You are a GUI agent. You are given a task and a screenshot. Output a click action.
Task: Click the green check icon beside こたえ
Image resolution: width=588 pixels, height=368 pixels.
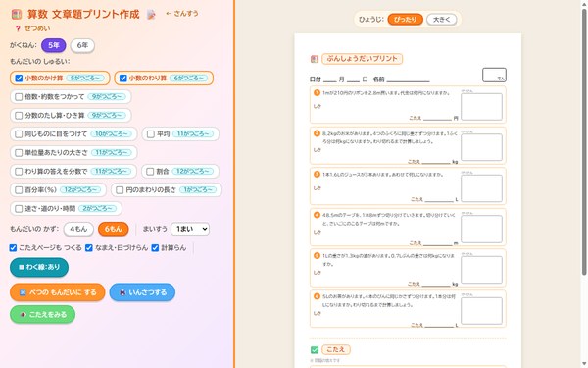pyautogui.click(x=315, y=350)
